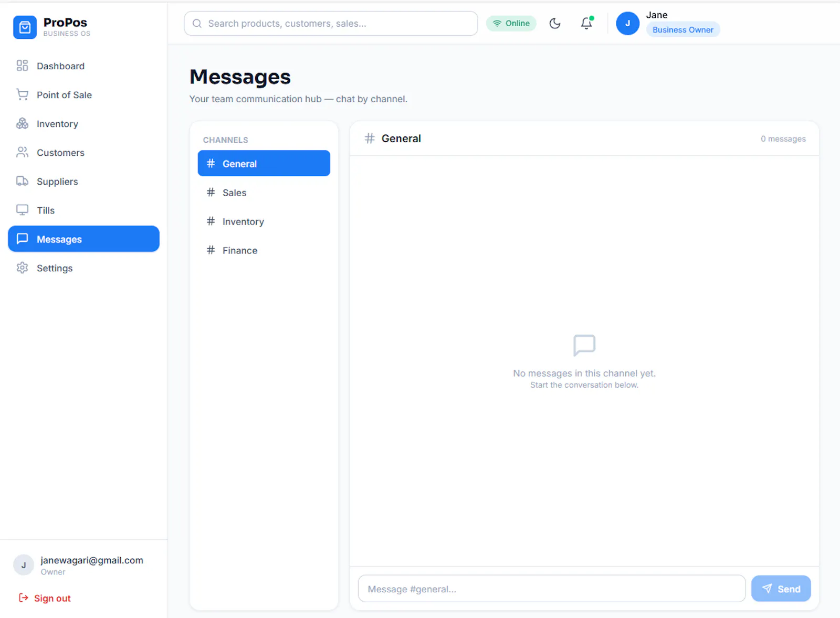Click the Jane username in header

click(657, 15)
